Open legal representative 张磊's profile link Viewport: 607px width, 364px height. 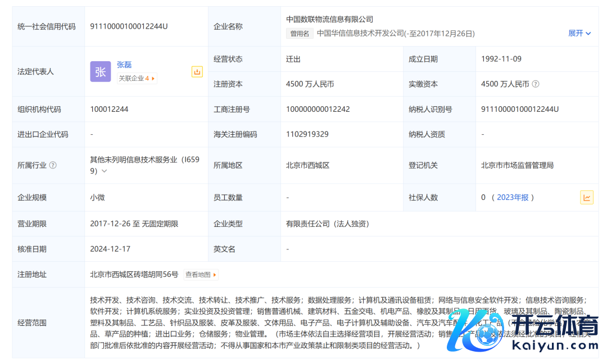[x=124, y=65]
